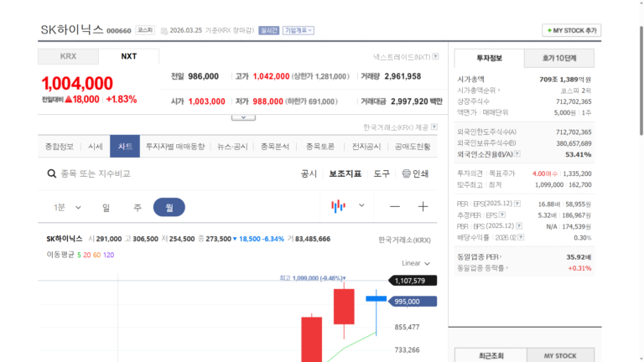Viewport: 644px width, 362px height.
Task: Select the 월 monthly interval
Action: (169, 207)
